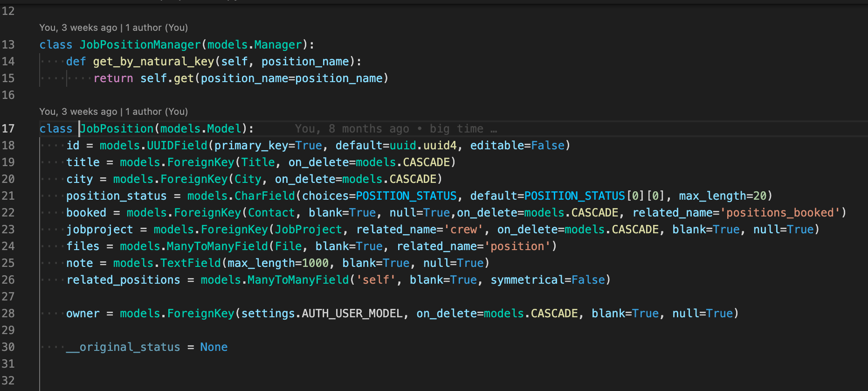
Task: Click the JobPosition class name on line 17
Action: point(117,129)
